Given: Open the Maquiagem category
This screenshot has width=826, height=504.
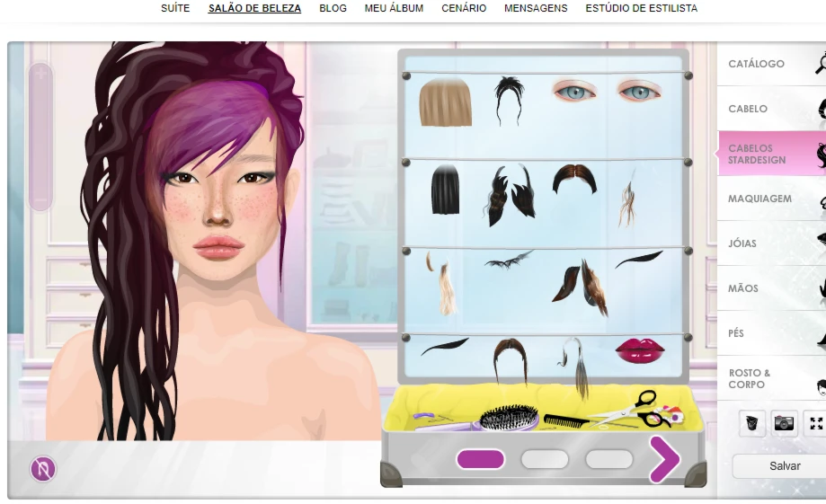Looking at the screenshot, I should click(772, 199).
